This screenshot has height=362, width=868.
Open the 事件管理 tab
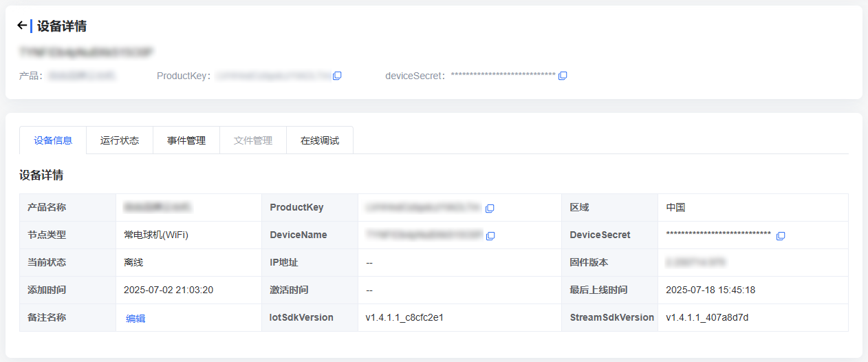click(186, 140)
